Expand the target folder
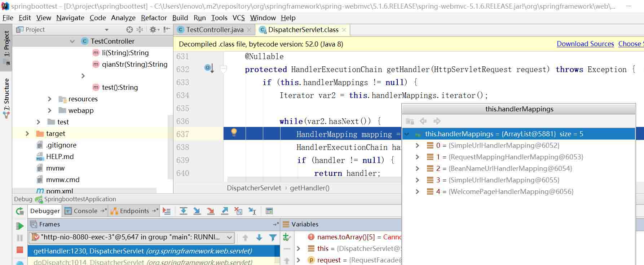 tap(27, 133)
